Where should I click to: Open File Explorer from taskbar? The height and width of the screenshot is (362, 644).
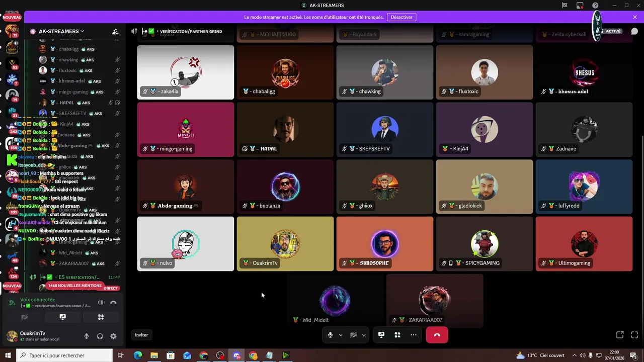pos(154,355)
